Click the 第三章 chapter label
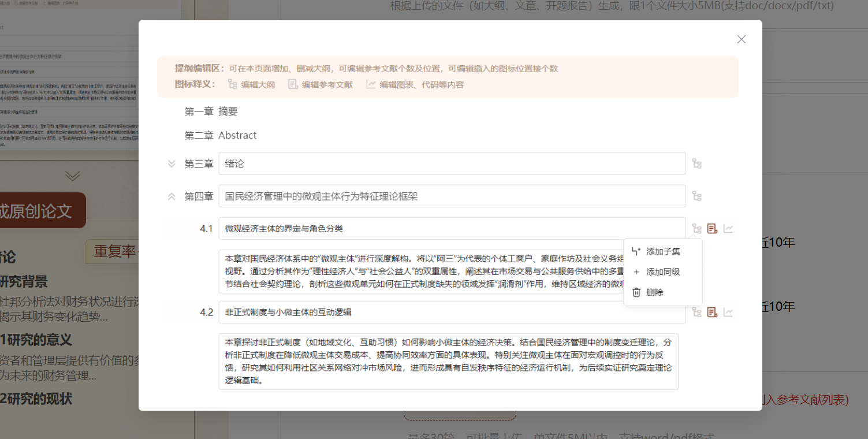Image resolution: width=868 pixels, height=439 pixels. (x=199, y=164)
